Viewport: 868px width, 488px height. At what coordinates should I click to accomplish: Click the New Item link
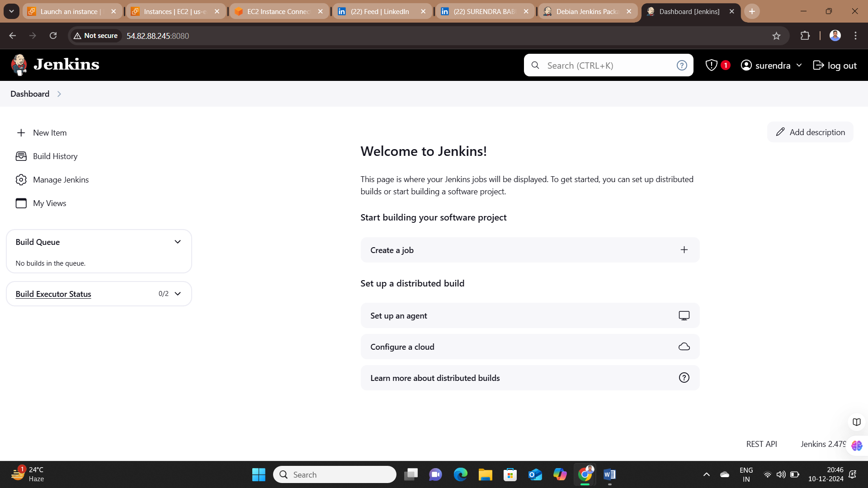click(50, 133)
